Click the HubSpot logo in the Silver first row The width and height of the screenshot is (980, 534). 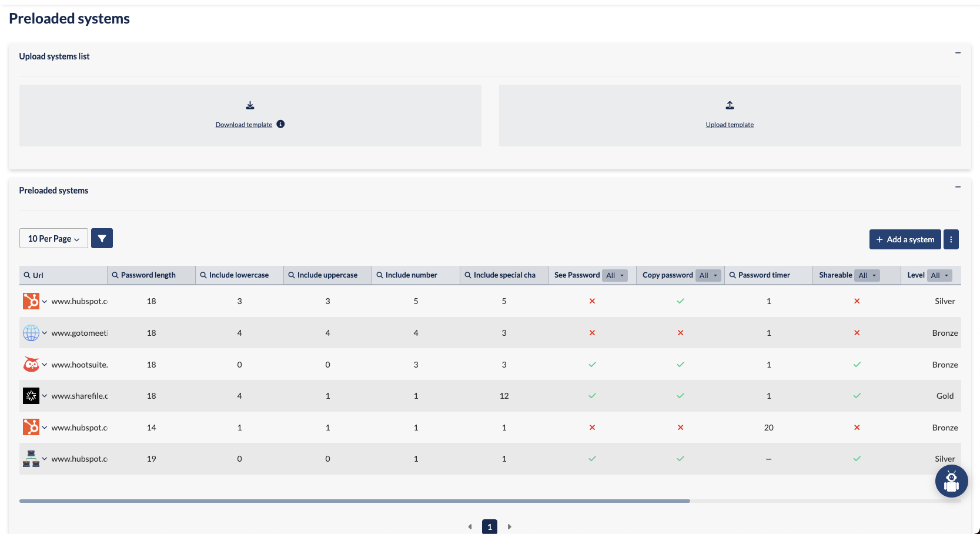click(x=31, y=301)
